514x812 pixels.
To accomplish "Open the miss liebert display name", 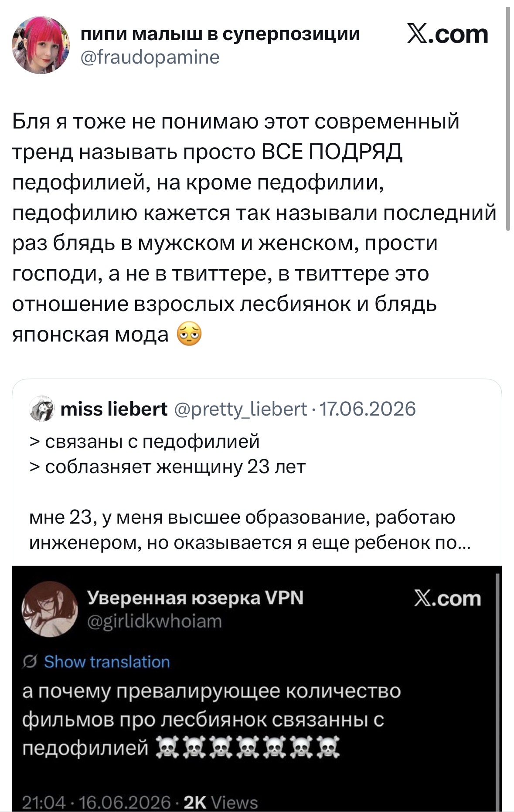I will pyautogui.click(x=114, y=409).
